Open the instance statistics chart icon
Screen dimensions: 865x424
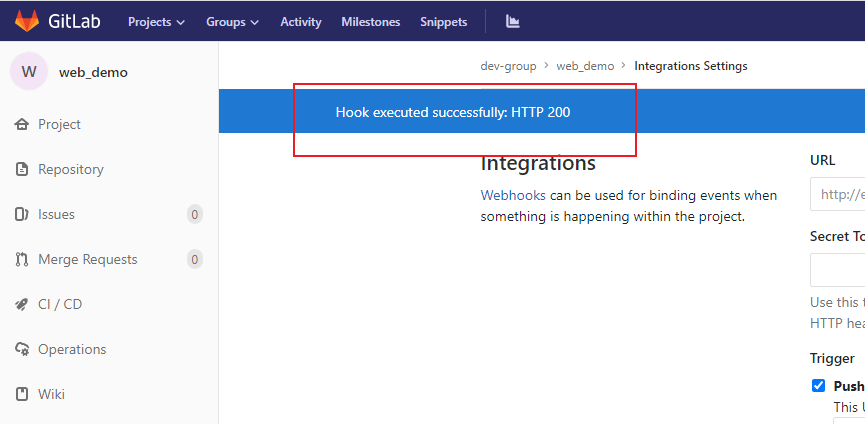(513, 22)
